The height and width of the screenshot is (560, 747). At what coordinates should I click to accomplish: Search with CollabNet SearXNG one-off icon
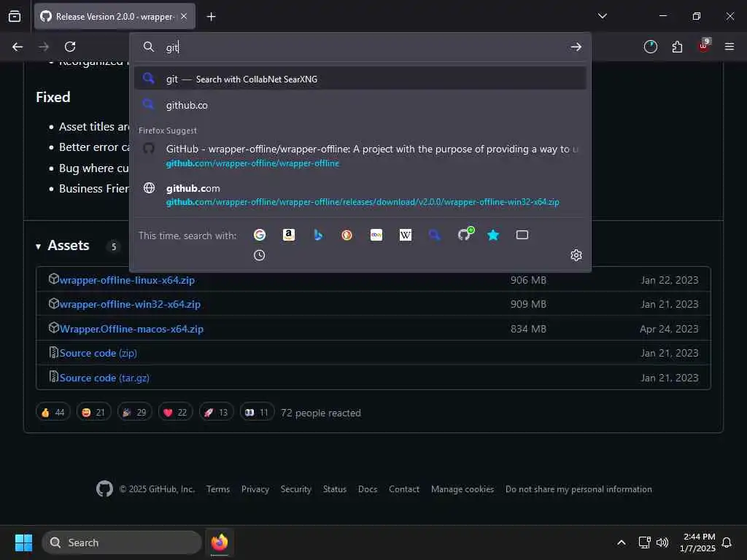pos(435,235)
